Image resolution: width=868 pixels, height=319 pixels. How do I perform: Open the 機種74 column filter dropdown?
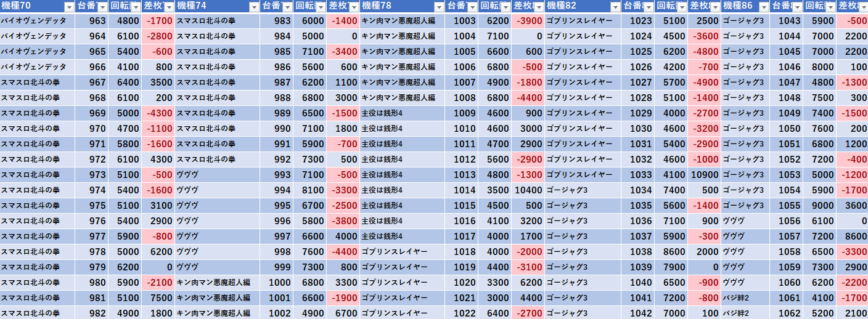click(x=253, y=7)
